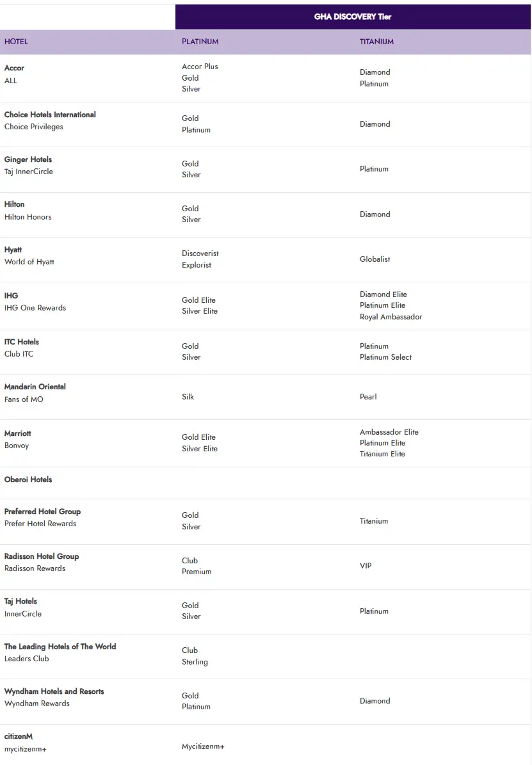The width and height of the screenshot is (532, 765).
Task: Click the VIP tier in Radisson row
Action: pyautogui.click(x=366, y=566)
